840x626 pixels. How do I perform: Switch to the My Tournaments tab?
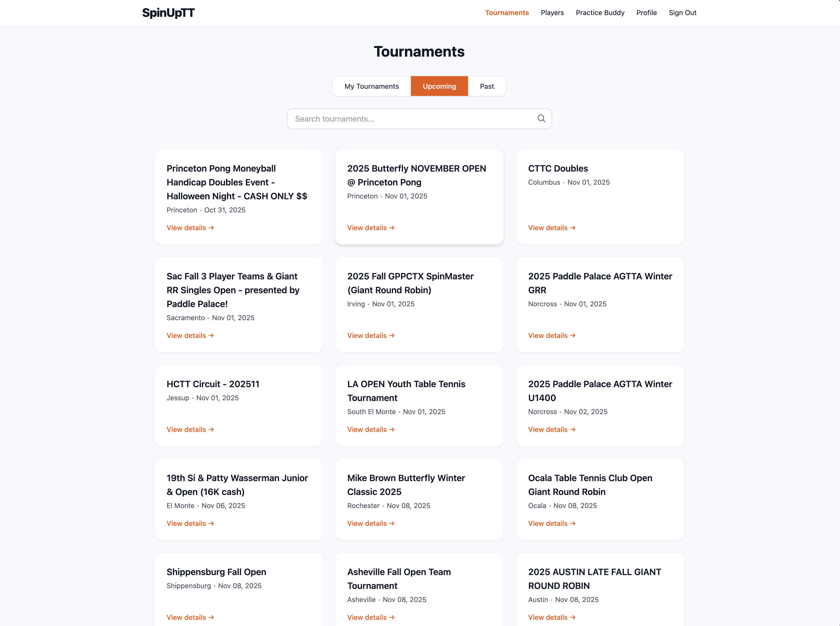[371, 86]
